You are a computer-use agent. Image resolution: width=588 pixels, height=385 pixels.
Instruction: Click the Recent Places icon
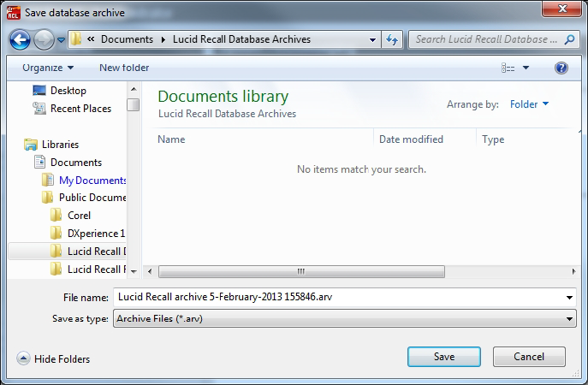pyautogui.click(x=39, y=109)
